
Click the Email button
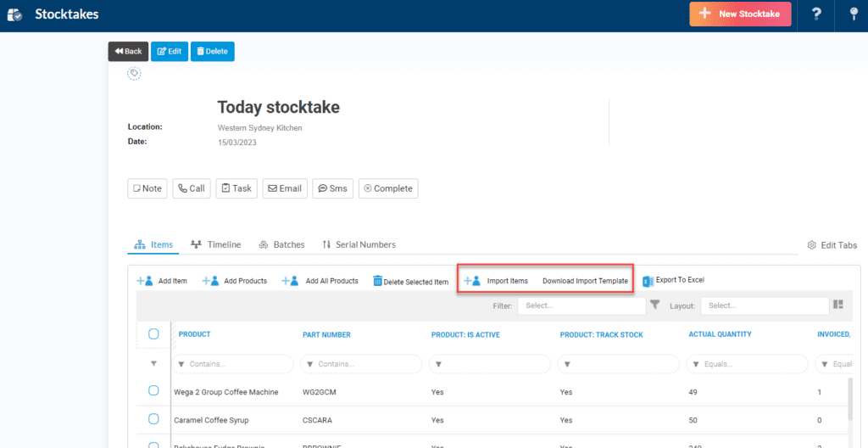pos(285,188)
